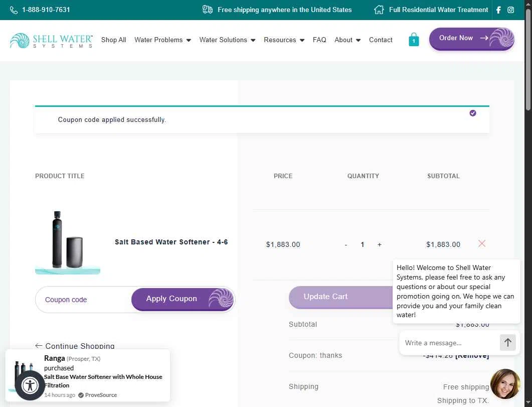Open the Facebook page icon
The image size is (532, 407).
coord(498,10)
